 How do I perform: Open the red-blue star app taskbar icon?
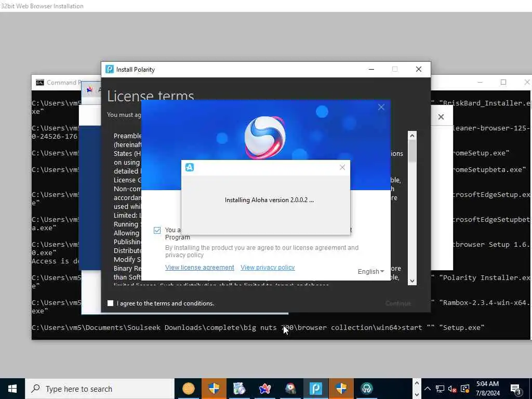click(264, 389)
